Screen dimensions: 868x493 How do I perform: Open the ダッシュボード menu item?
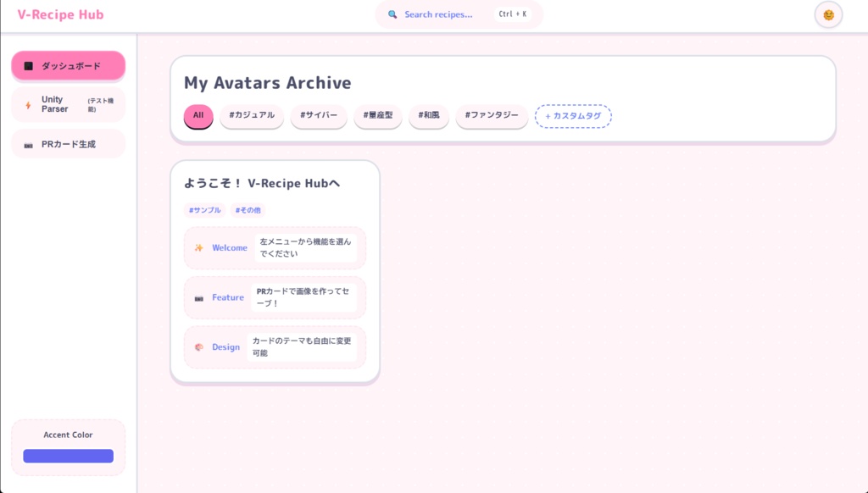click(68, 64)
